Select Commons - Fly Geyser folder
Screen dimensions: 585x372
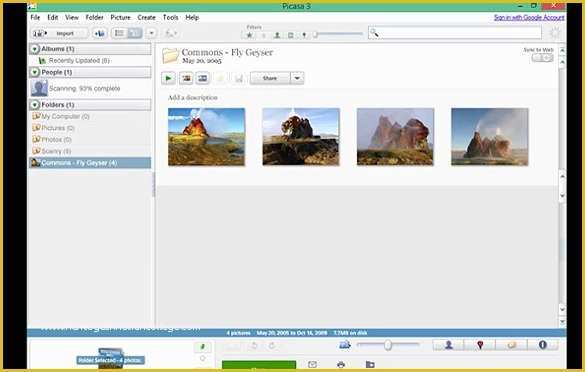click(90, 163)
